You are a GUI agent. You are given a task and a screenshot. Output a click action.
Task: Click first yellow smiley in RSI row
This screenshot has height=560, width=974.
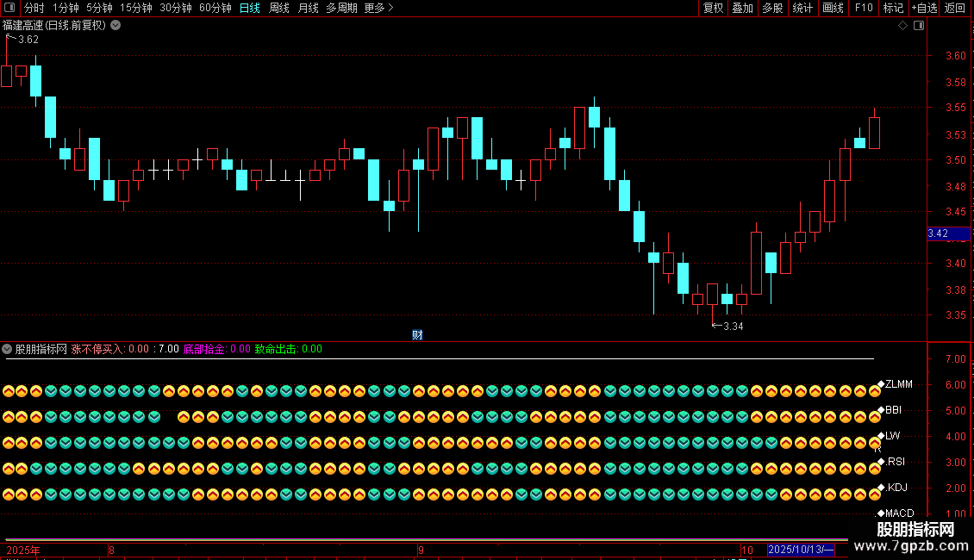click(8, 469)
